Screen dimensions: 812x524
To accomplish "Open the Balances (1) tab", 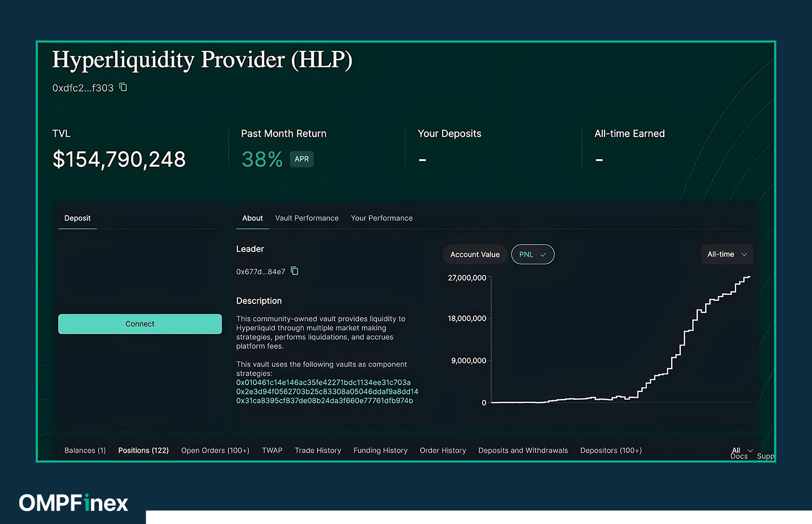I will [85, 450].
